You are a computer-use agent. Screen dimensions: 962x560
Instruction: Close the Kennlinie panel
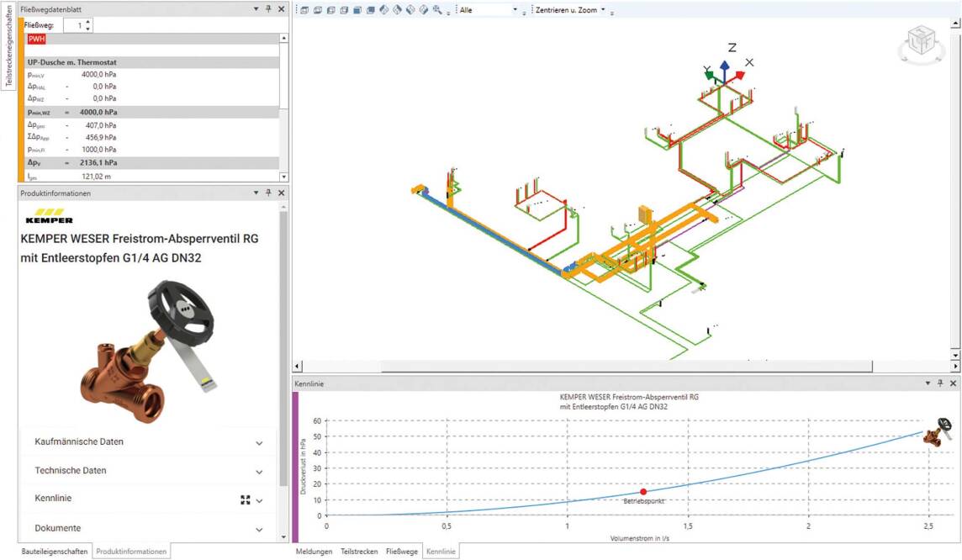pos(953,383)
